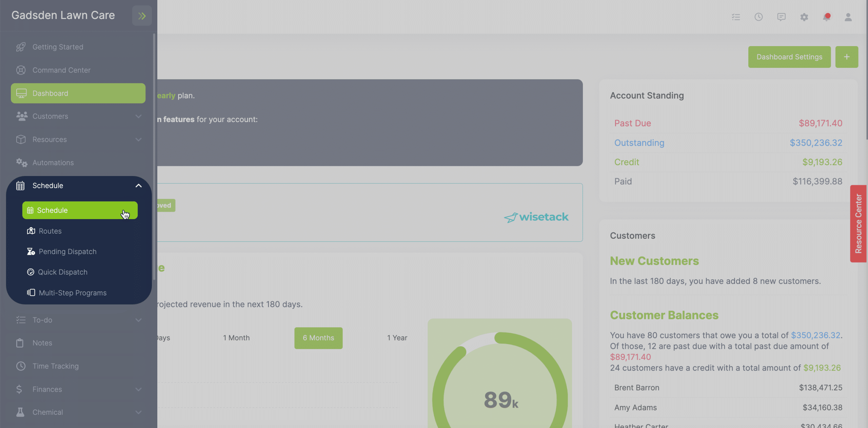Collapse the Schedule menu chevron
Viewport: 868px width, 428px height.
click(x=138, y=186)
